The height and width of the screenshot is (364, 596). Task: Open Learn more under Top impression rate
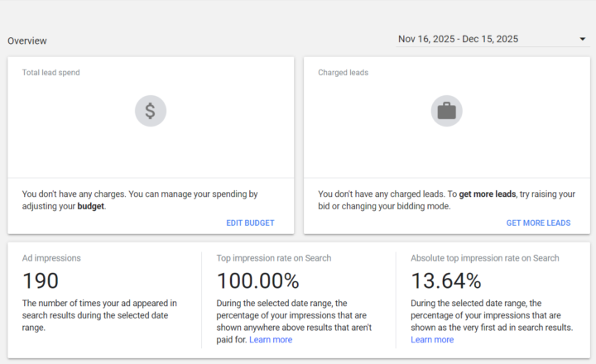[x=271, y=339]
